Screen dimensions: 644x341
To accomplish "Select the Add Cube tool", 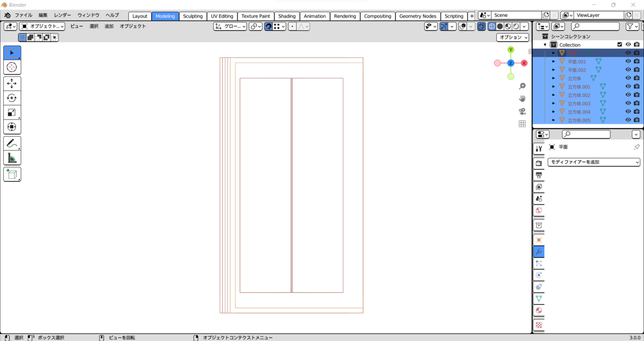I will (12, 174).
